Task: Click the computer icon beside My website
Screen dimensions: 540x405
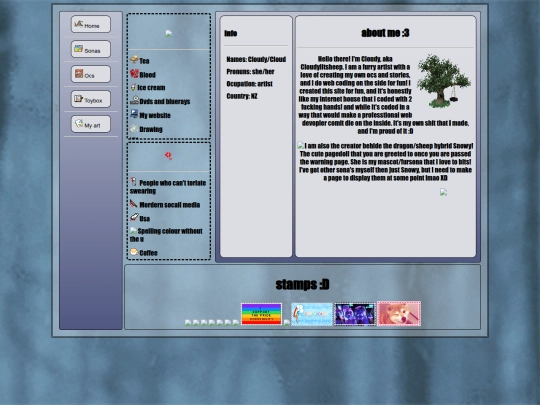Action: pyautogui.click(x=134, y=114)
